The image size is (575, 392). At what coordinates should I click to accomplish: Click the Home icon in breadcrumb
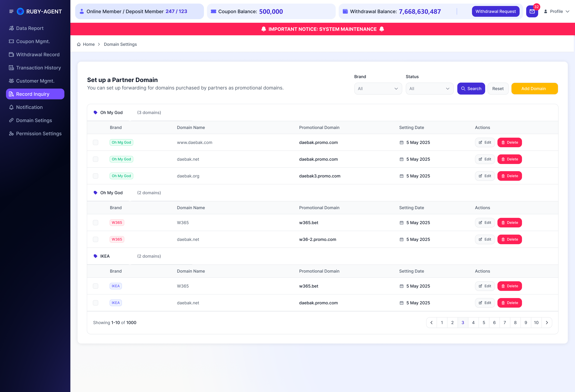(79, 44)
